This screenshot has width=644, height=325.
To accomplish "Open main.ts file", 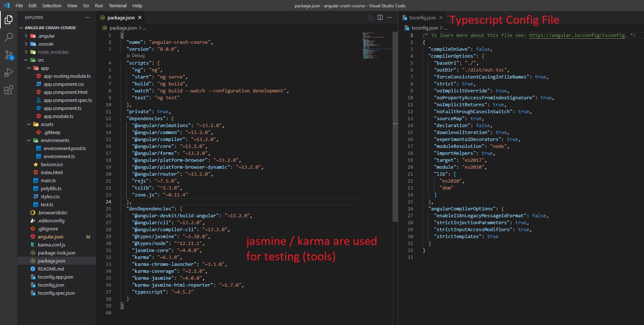I will (57, 180).
